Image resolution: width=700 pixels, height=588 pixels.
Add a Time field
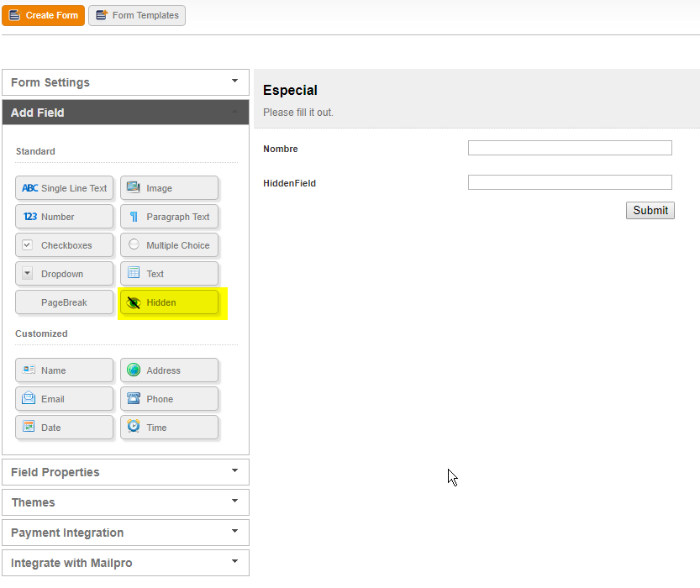click(169, 428)
